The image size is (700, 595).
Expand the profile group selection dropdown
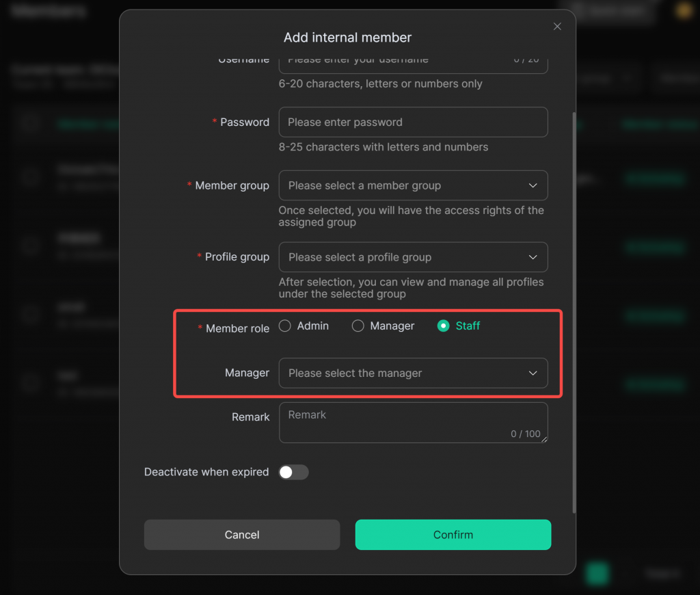click(403, 257)
